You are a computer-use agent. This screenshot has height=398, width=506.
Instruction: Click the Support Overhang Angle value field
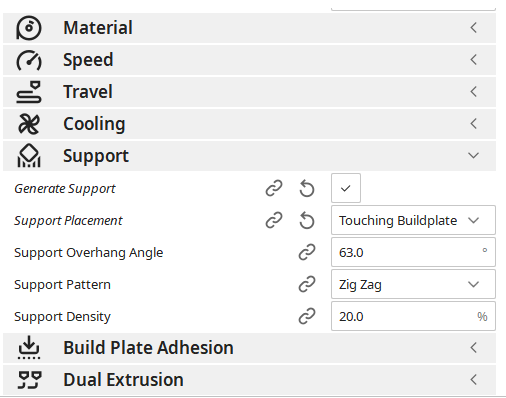tap(413, 252)
